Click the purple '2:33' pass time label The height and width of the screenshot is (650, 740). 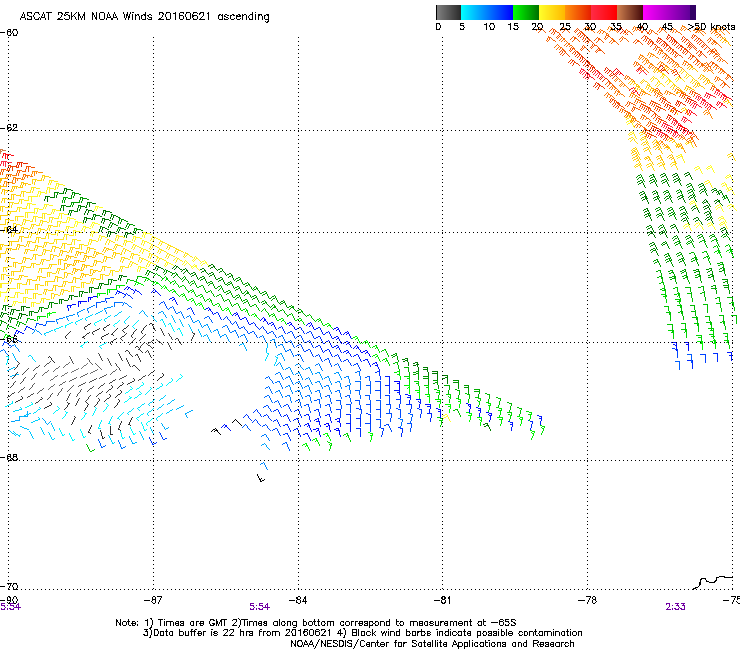pyautogui.click(x=675, y=607)
